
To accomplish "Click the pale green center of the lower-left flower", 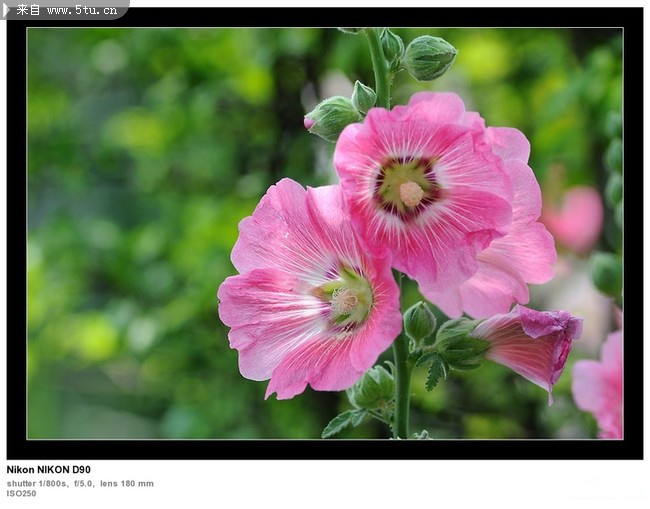I will [x=346, y=298].
